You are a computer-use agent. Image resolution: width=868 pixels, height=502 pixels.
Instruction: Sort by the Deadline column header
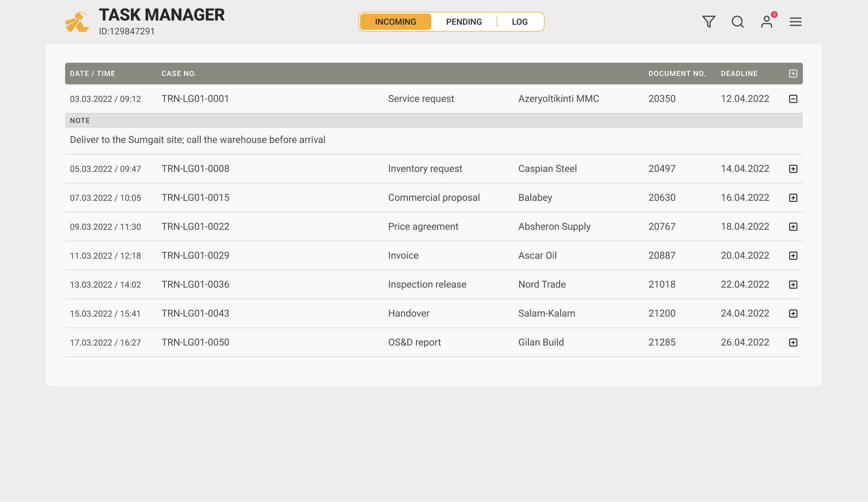[x=739, y=74]
